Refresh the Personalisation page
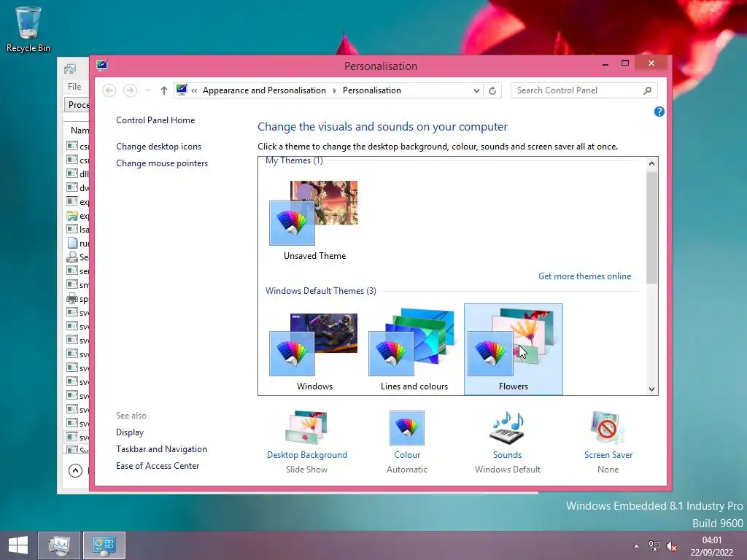Viewport: 747px width, 560px height. [492, 90]
